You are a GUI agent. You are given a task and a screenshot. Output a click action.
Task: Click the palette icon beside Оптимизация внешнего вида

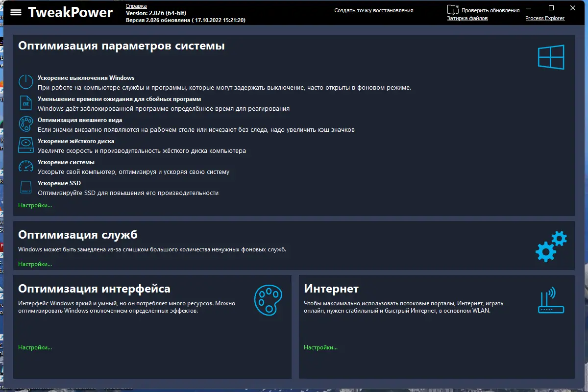[x=25, y=124]
